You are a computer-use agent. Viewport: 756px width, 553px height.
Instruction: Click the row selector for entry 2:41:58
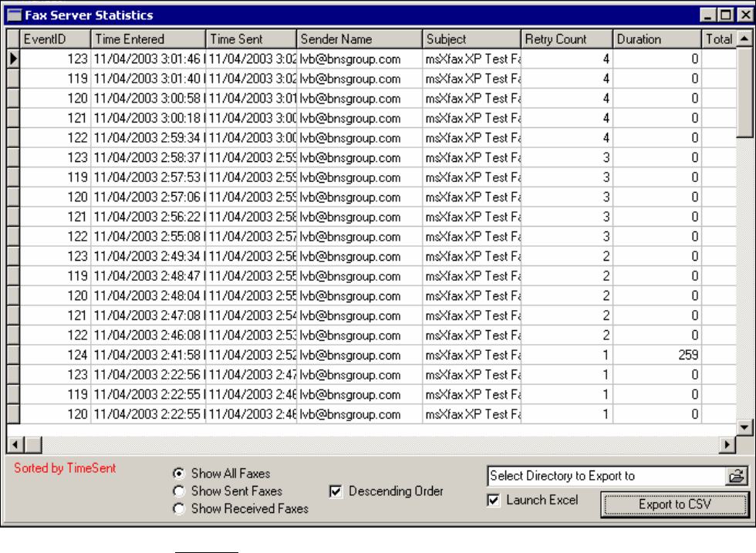click(13, 355)
